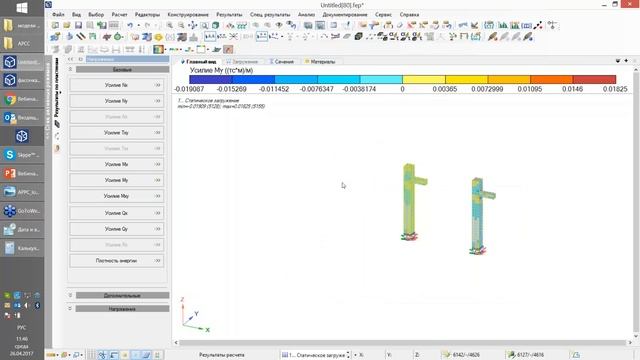Open the Расчет menu

click(119, 14)
